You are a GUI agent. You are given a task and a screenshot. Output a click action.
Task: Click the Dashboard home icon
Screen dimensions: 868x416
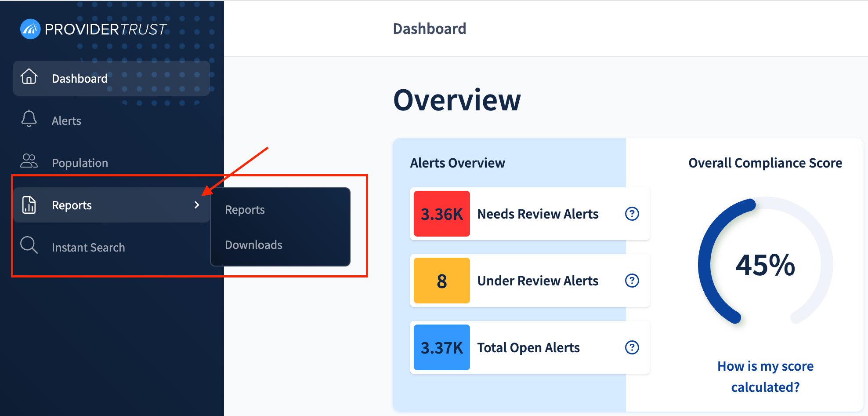[x=29, y=77]
